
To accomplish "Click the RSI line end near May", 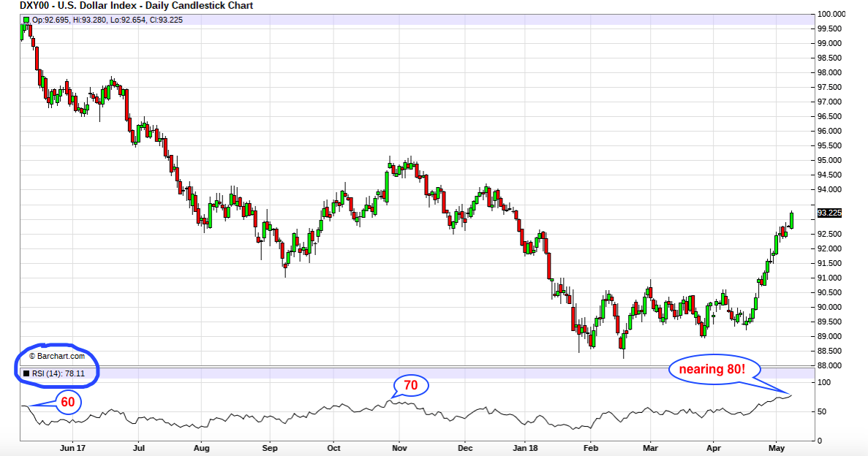I will 792,395.
